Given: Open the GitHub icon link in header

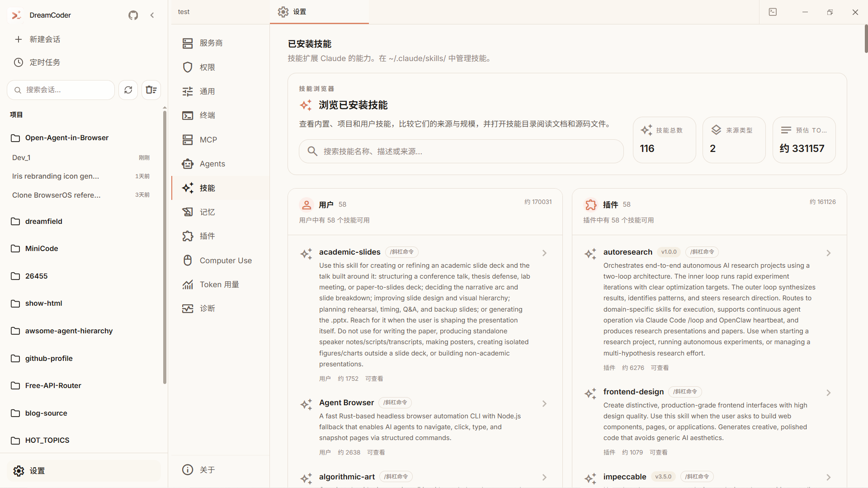Looking at the screenshot, I should click(x=133, y=15).
